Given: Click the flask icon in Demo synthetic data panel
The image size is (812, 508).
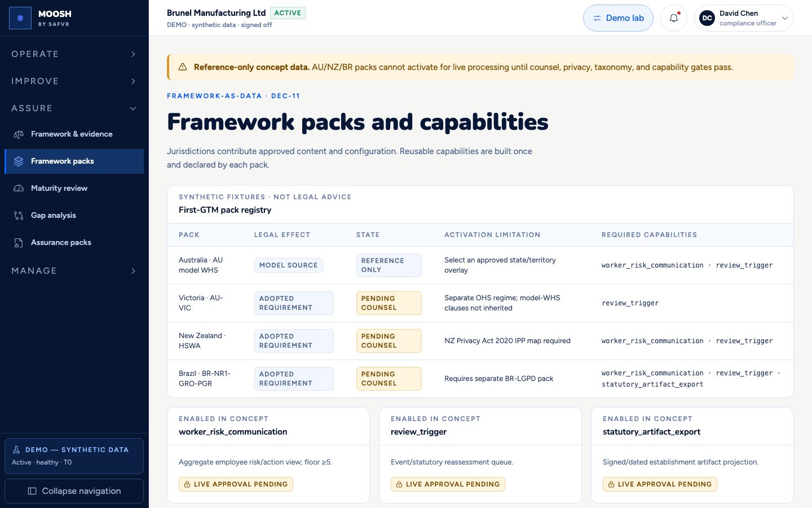Looking at the screenshot, I should coord(16,450).
